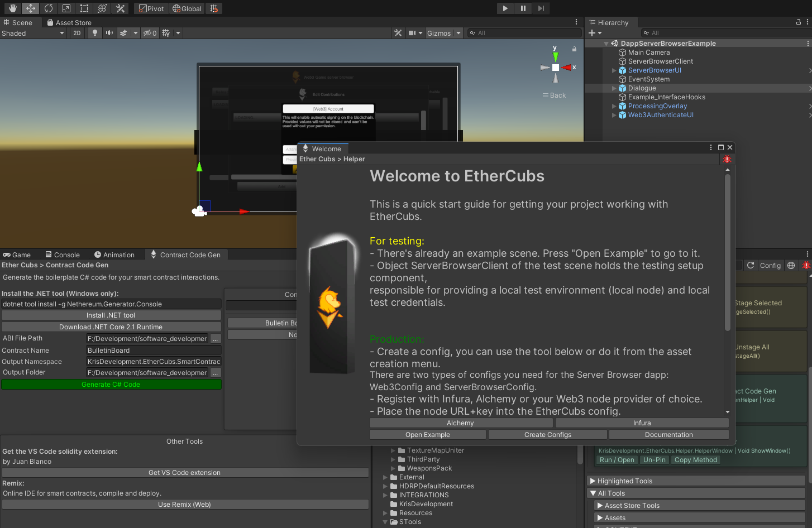The width and height of the screenshot is (812, 528).
Task: Toggle Hierarchy panel lock icon
Action: pos(799,22)
